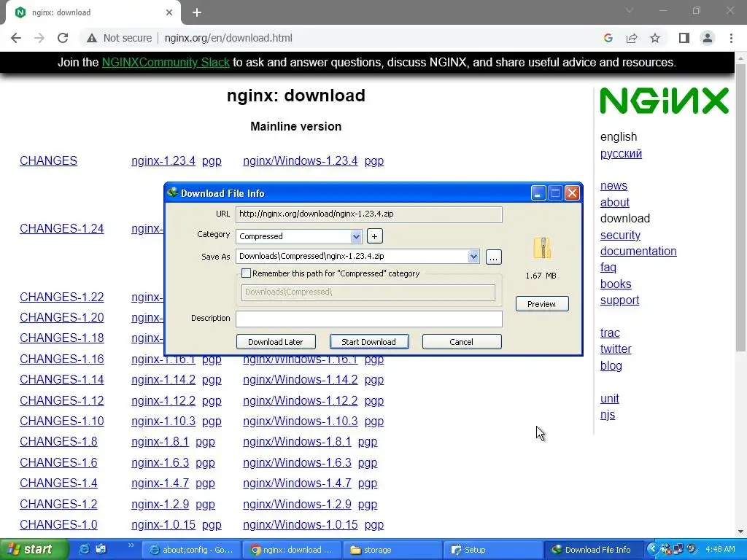Switch to Setup taskbar window
Image resolution: width=747 pixels, height=560 pixels.
[493, 550]
